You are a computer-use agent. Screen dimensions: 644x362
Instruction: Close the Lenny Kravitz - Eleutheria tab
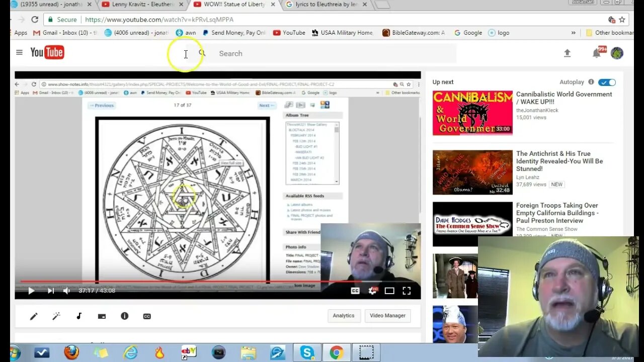point(180,5)
